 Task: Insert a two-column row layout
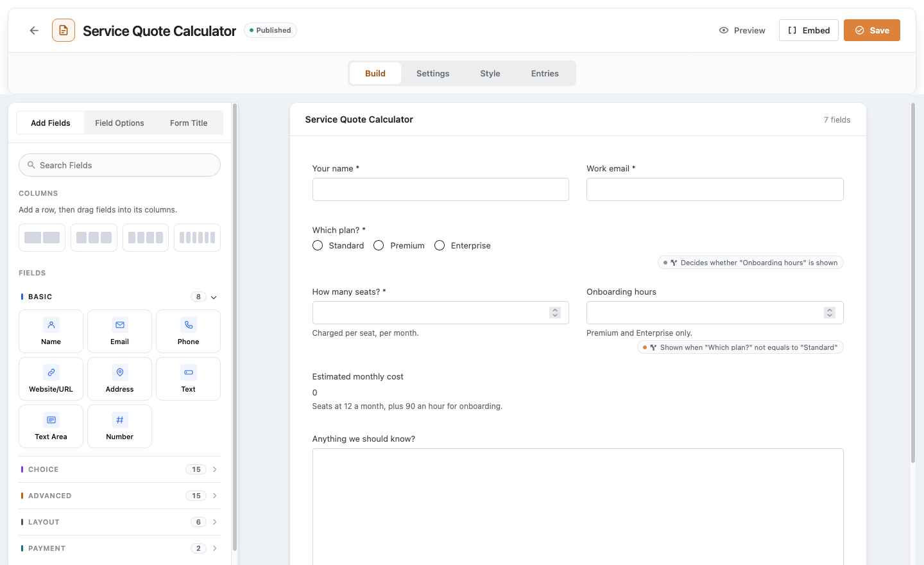click(42, 238)
